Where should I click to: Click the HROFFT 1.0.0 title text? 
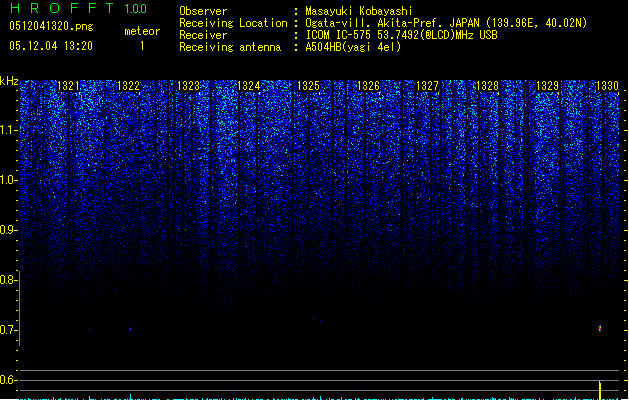(x=78, y=8)
